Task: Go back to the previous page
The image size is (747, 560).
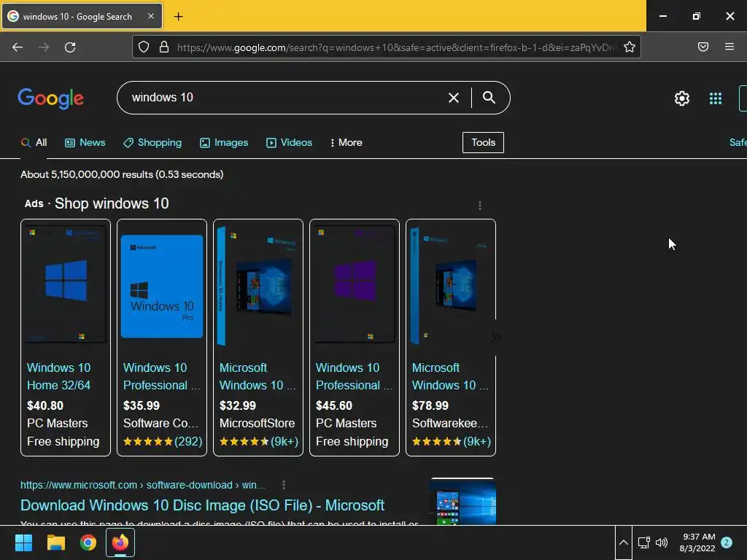Action: click(18, 47)
